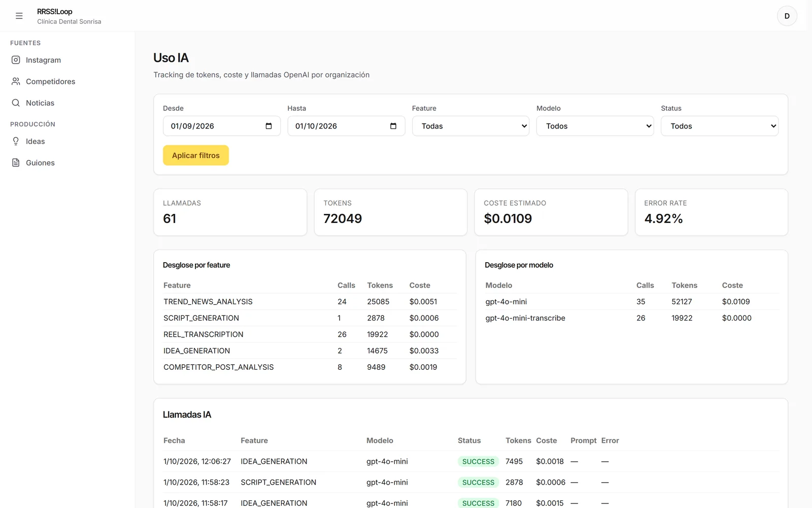The image size is (812, 508).
Task: Click the Prompt column header
Action: pos(583,440)
